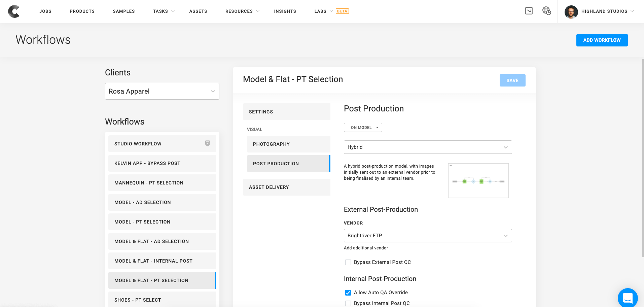Click the Save button
Viewport: 644px width, 307px height.
(512, 80)
